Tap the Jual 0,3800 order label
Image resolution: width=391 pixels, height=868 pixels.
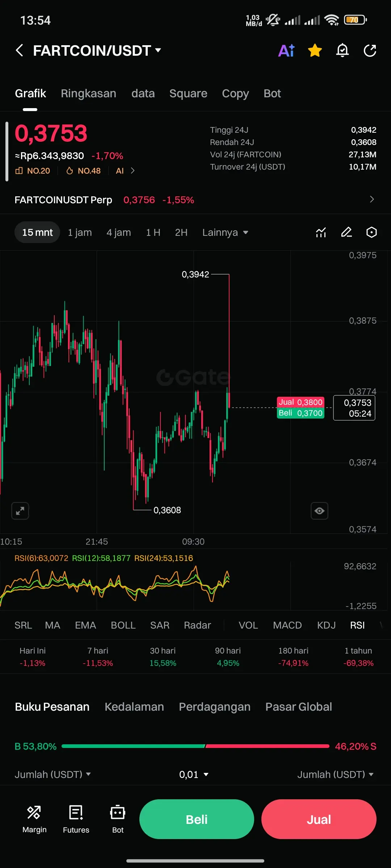(x=300, y=402)
